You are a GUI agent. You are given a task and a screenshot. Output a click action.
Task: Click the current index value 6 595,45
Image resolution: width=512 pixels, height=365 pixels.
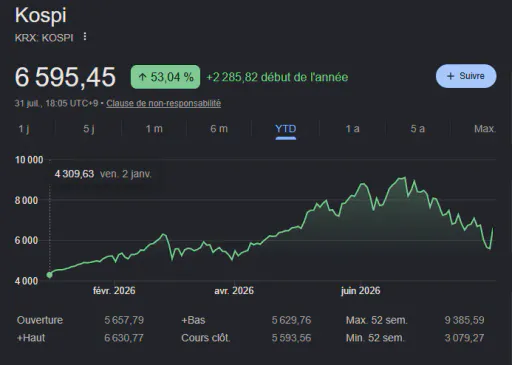click(65, 77)
